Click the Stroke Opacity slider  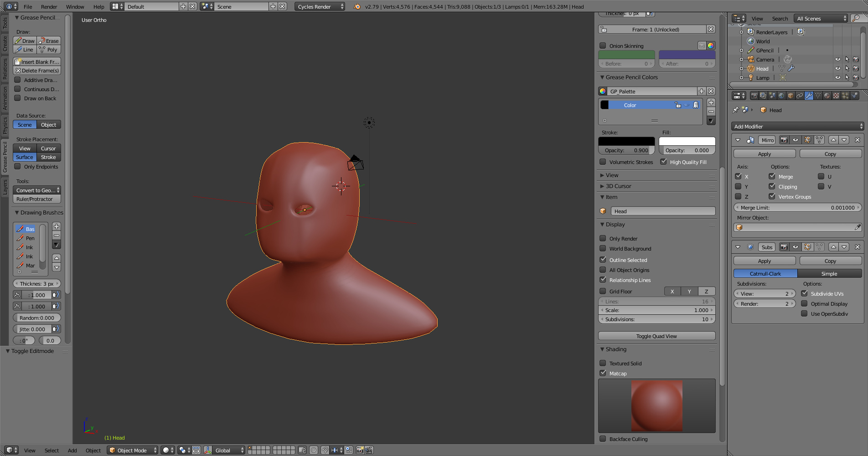[626, 150]
